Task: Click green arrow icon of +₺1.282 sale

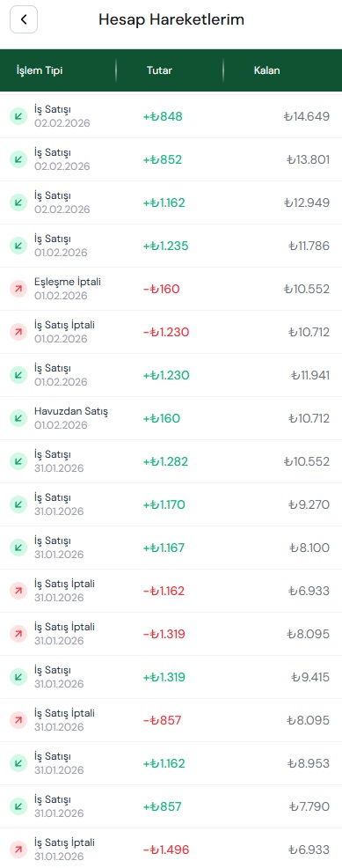Action: pos(18,461)
